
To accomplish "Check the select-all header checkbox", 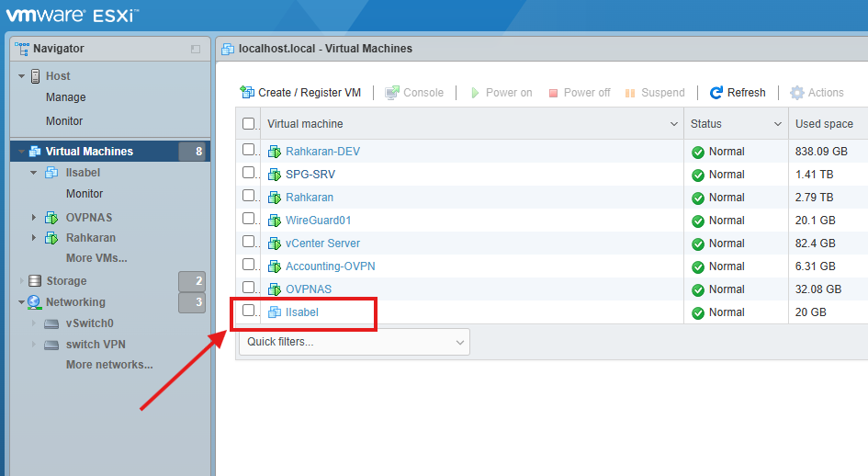I will [249, 123].
